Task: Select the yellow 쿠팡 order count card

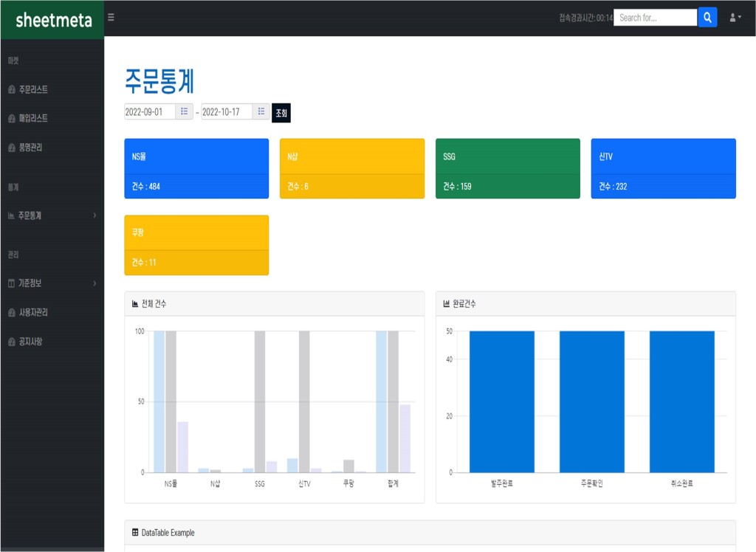Action: click(196, 245)
